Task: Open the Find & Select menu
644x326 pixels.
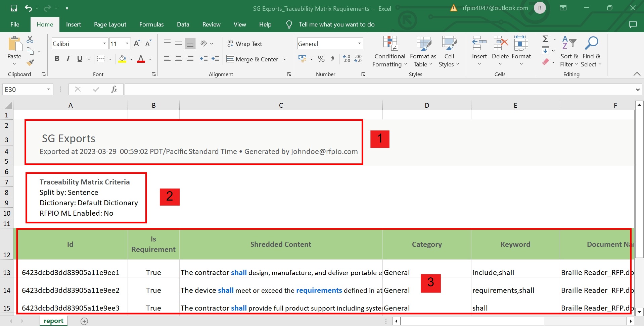Action: (x=592, y=52)
